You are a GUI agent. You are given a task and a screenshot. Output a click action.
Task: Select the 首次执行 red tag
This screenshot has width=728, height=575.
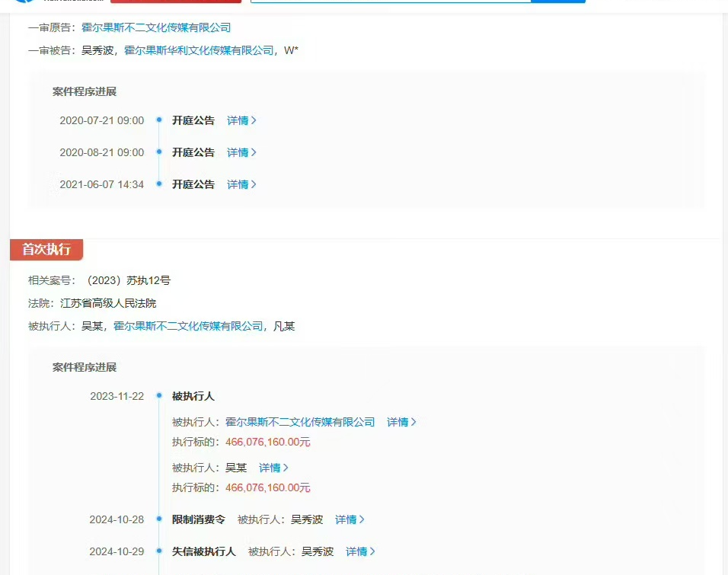click(x=46, y=249)
